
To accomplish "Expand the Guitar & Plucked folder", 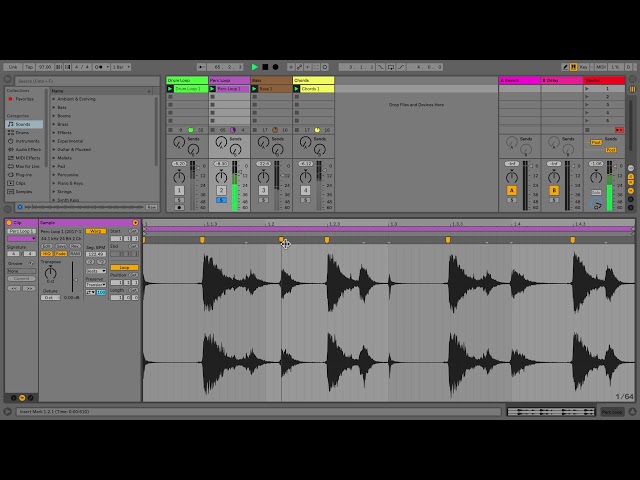I will click(x=54, y=149).
